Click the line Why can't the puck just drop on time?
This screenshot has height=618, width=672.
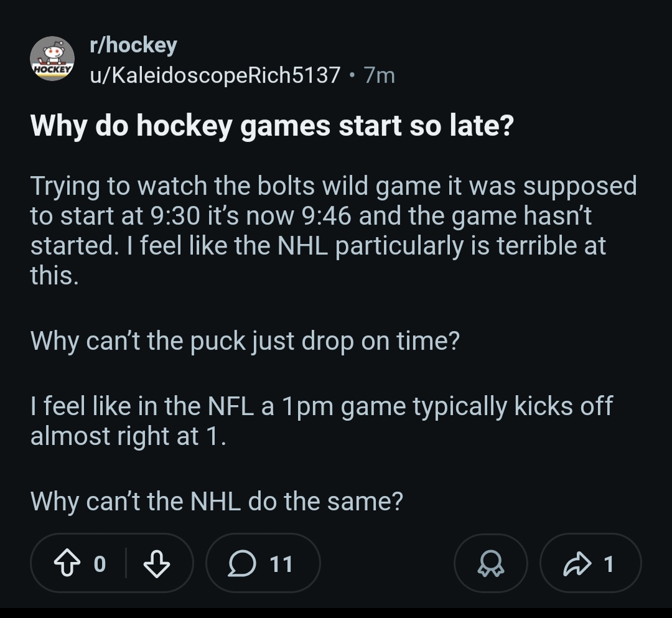245,341
